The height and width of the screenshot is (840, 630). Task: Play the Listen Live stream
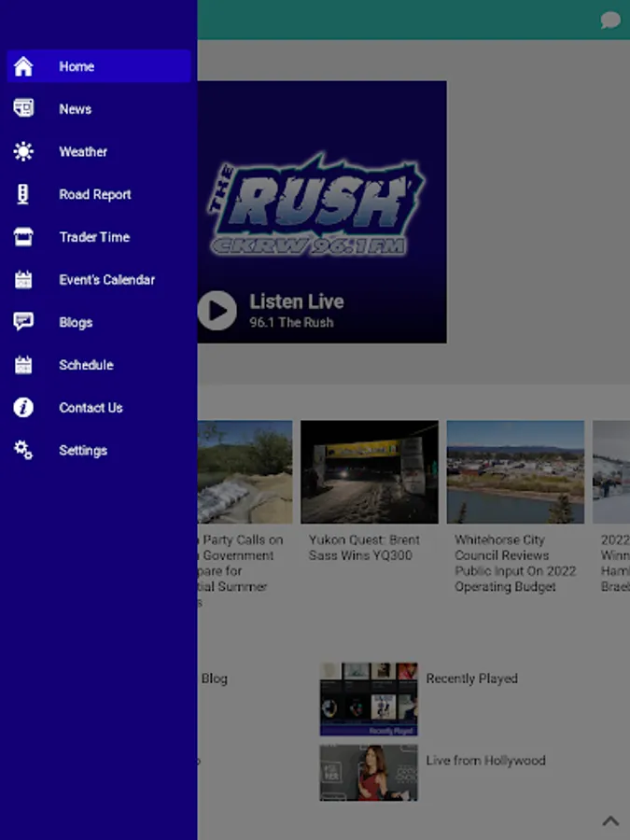click(217, 311)
